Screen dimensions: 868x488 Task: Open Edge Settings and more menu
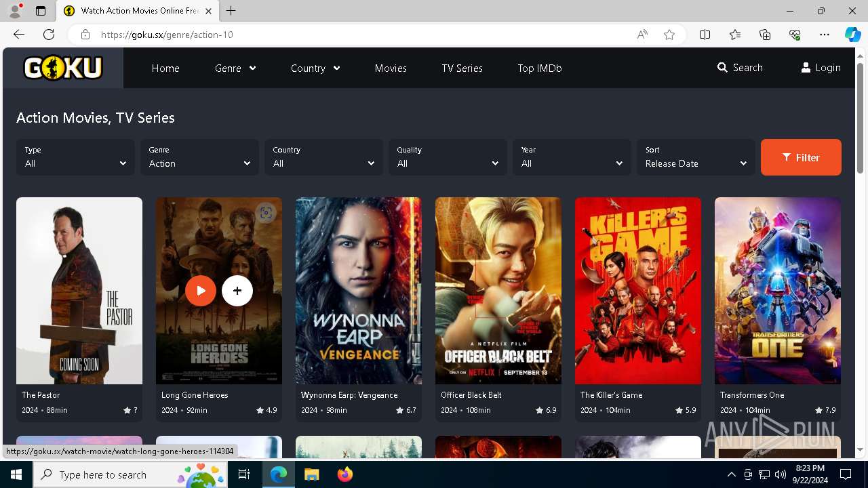(x=825, y=35)
